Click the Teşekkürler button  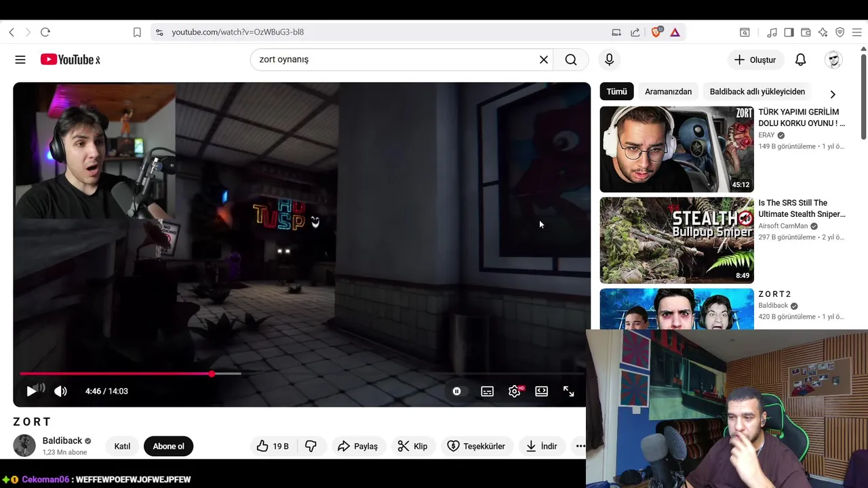477,446
